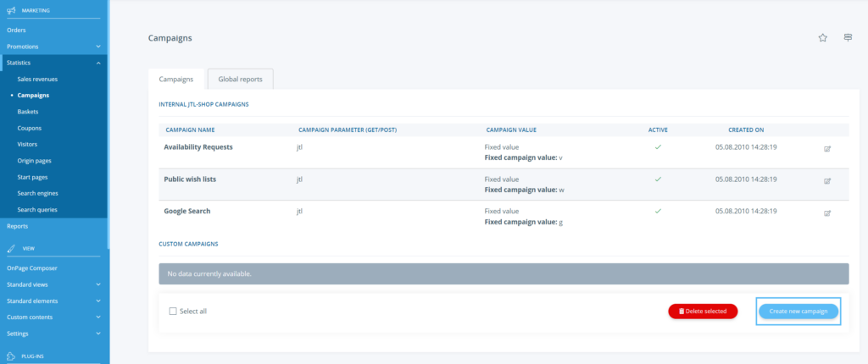The image size is (868, 364).
Task: Open Coupons statistics
Action: click(30, 128)
